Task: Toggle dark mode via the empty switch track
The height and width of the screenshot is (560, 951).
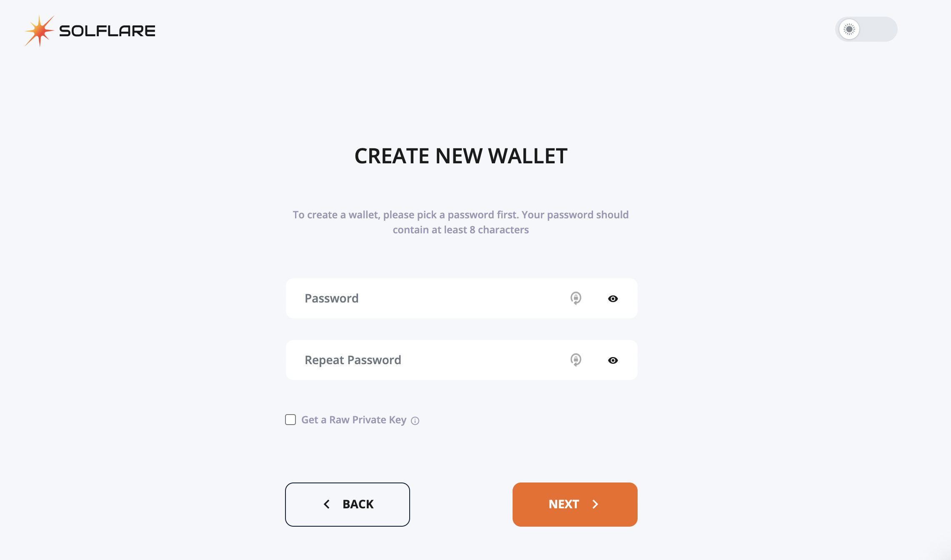Action: point(879,29)
